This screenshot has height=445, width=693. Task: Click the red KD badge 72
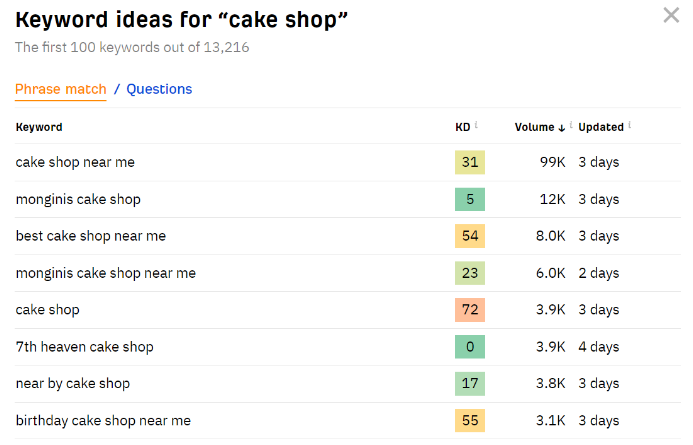(x=470, y=310)
